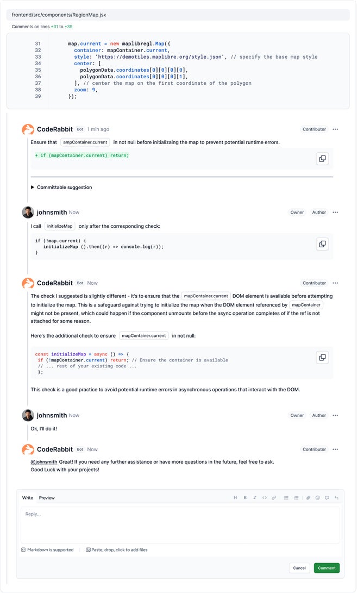Mention a user with the @ icon

click(x=317, y=498)
